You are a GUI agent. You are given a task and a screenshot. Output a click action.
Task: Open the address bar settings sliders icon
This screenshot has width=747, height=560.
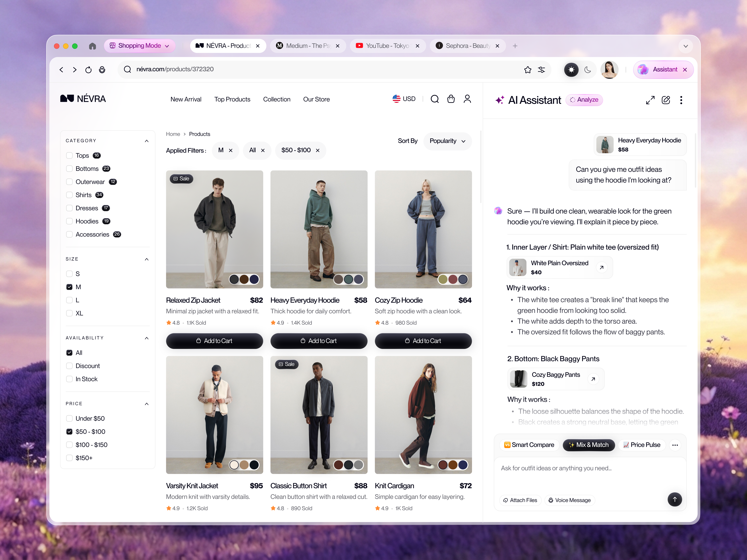pos(541,70)
